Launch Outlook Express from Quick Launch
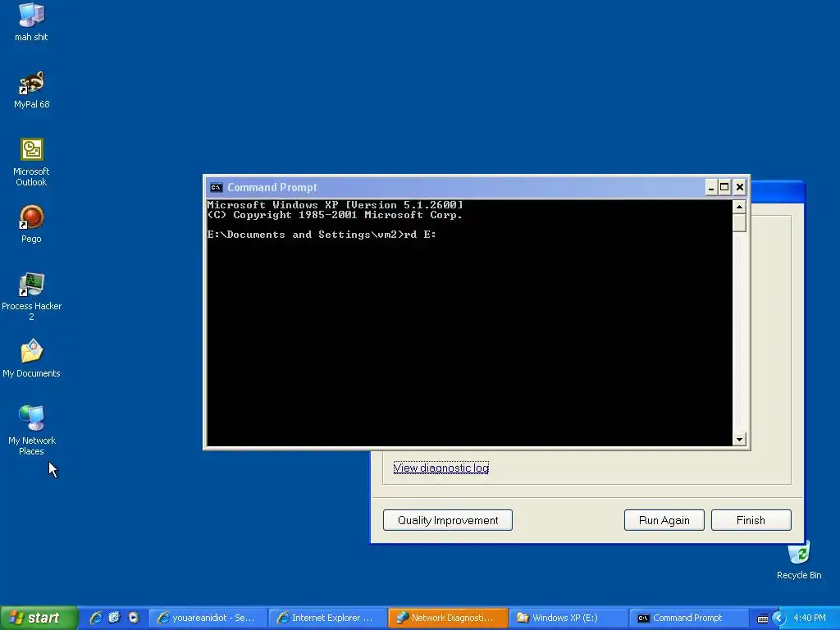The width and height of the screenshot is (840, 630). [114, 618]
